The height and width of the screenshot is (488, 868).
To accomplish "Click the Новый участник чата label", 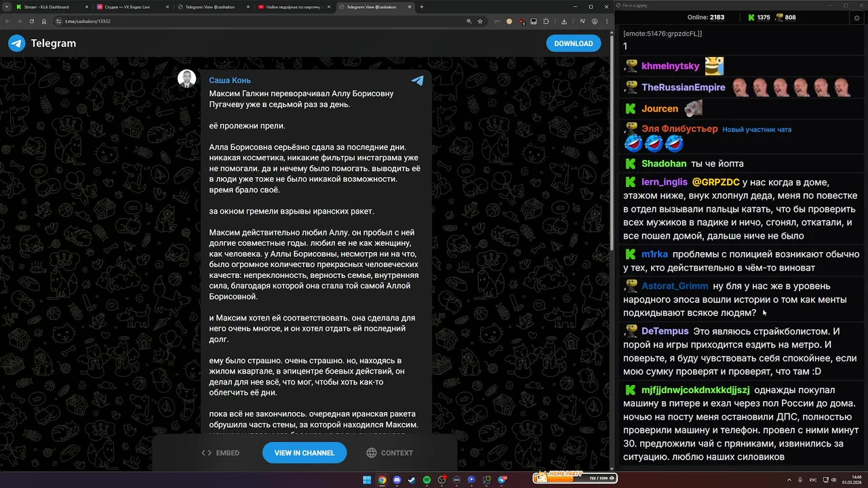I will click(757, 129).
